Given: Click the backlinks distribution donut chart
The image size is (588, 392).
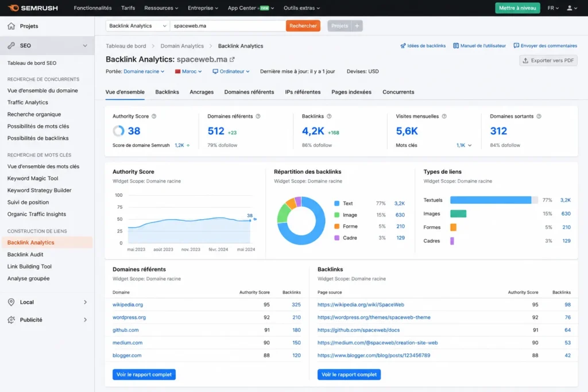Looking at the screenshot, I should (301, 221).
